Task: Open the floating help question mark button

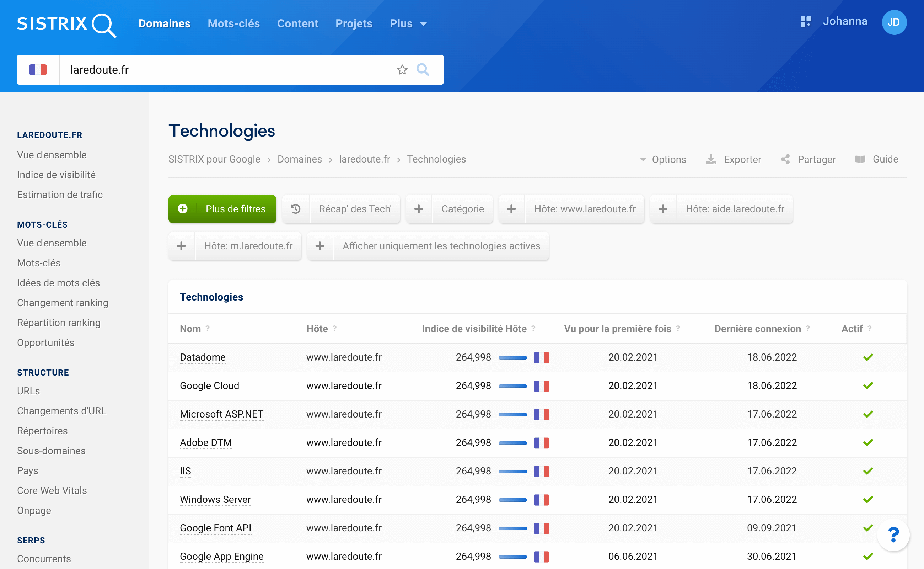Action: pos(893,535)
